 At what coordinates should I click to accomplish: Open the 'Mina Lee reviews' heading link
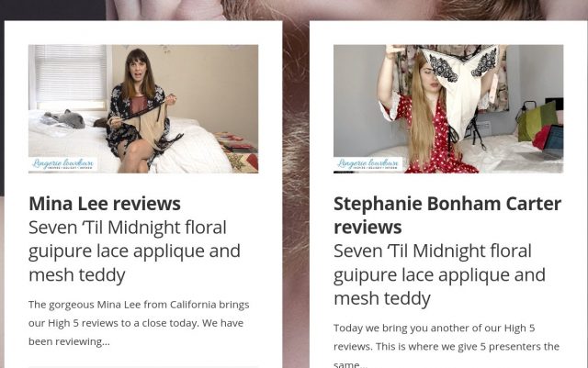point(105,204)
